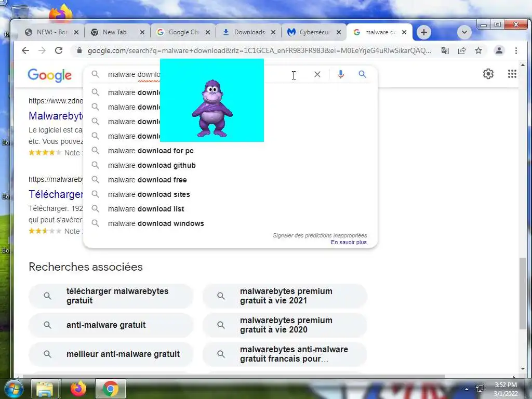Open the Windows Start menu
532x399 pixels.
click(x=13, y=389)
